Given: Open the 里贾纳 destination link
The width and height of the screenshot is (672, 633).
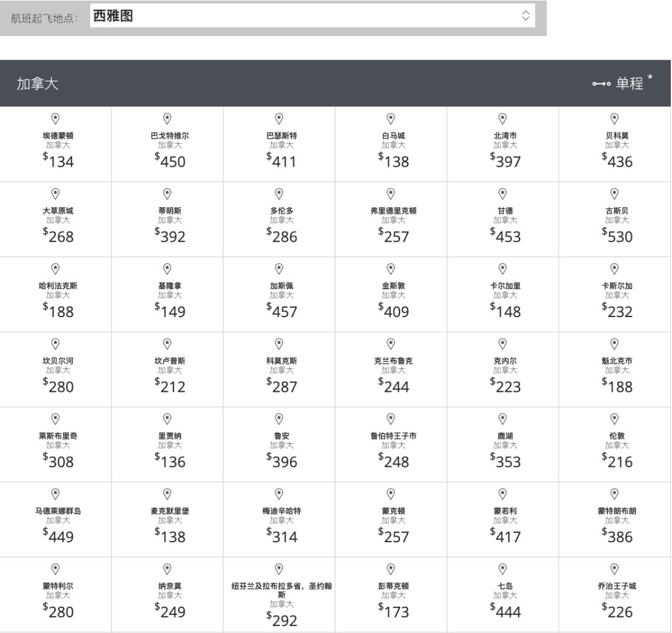Looking at the screenshot, I should click(x=170, y=436).
